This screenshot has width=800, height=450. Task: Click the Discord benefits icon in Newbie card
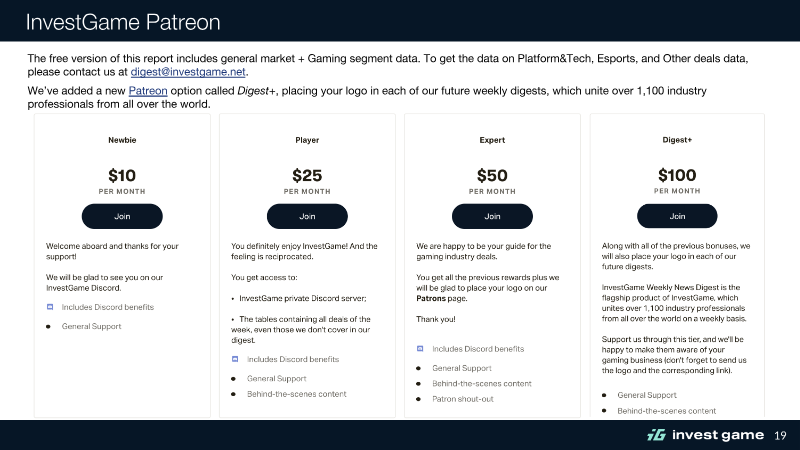coord(50,307)
